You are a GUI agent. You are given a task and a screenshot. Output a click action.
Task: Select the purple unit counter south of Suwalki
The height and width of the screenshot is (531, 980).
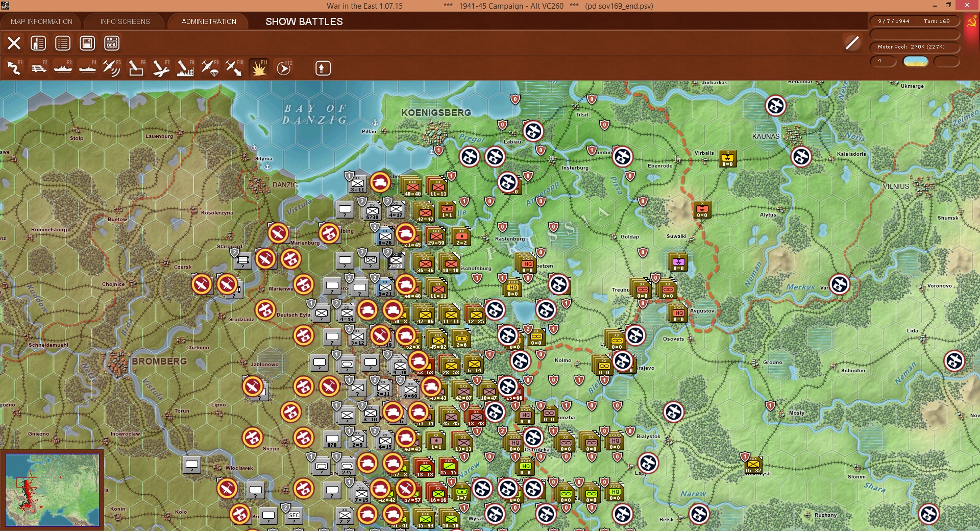(678, 262)
